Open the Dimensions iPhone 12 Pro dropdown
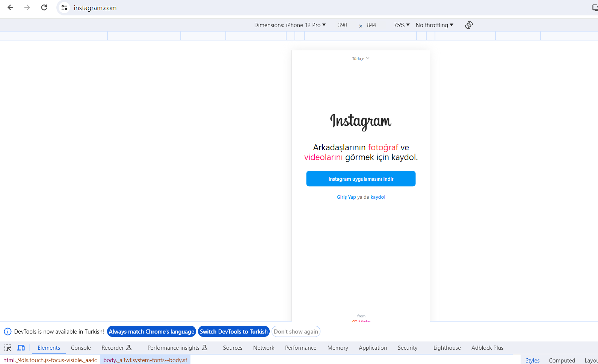 coord(290,25)
